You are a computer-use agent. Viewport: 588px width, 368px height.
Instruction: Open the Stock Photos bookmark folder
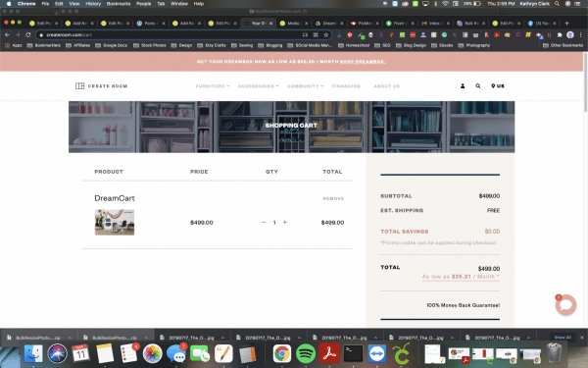pyautogui.click(x=150, y=45)
